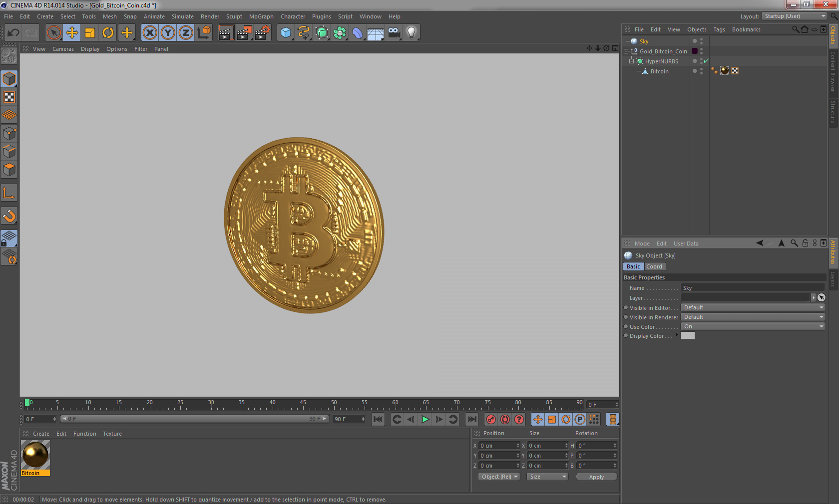This screenshot has height=504, width=839.
Task: Open Use Color dropdown
Action: tap(753, 326)
